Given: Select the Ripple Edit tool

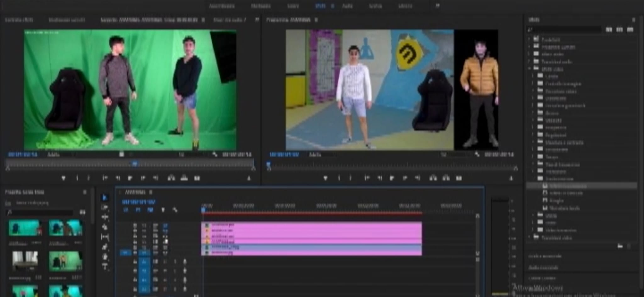Looking at the screenshot, I should click(x=105, y=217).
